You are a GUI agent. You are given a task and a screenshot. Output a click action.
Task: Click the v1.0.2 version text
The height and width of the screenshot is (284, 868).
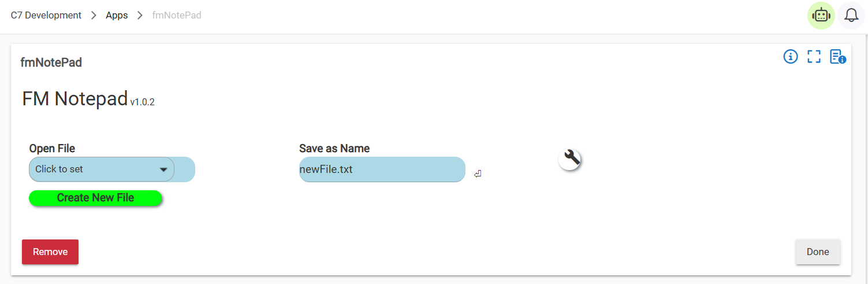click(143, 102)
